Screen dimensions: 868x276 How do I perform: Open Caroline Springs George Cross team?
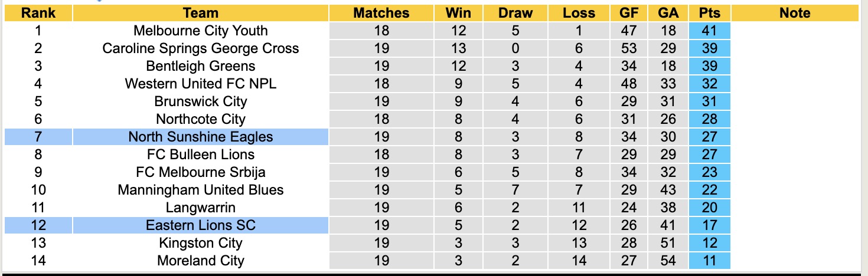point(201,48)
